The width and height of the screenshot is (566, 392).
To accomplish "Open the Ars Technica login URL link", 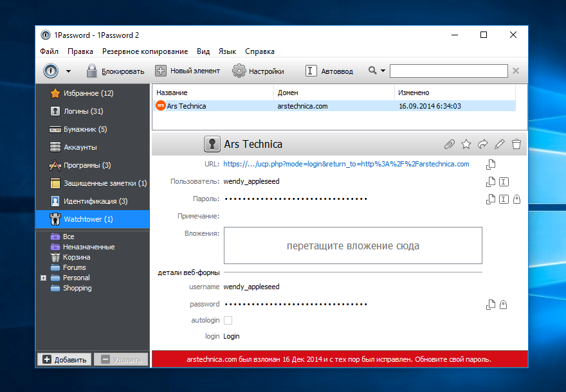I will coord(346,164).
